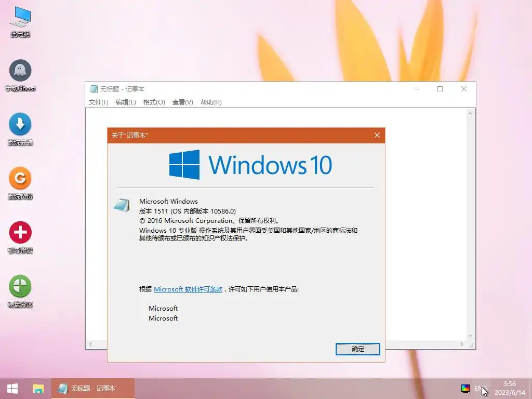
Task: Click Notepad's vertical scrollbar up arrow
Action: click(x=470, y=114)
